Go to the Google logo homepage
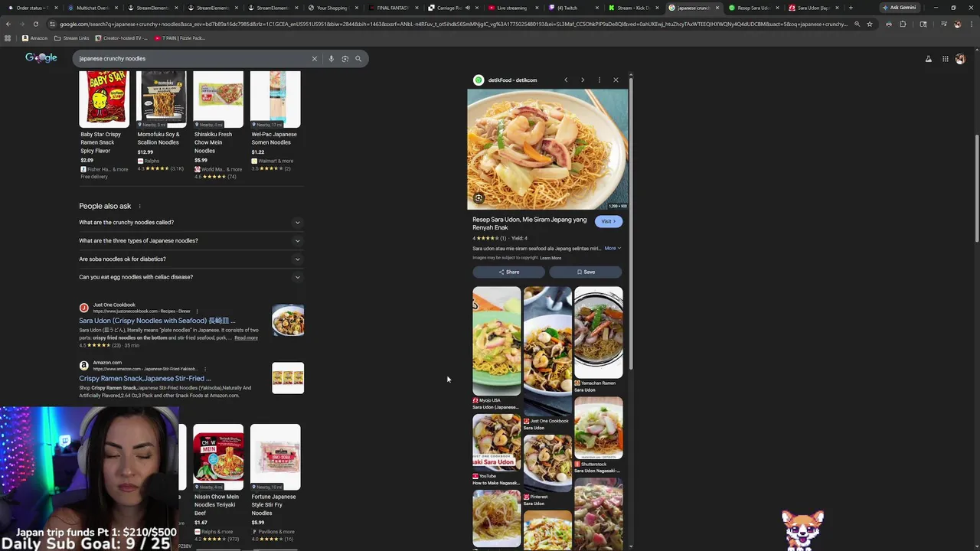 (x=41, y=58)
